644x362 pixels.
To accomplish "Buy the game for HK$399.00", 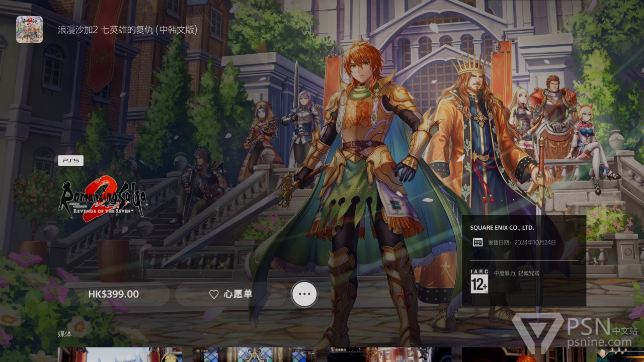I will point(114,294).
